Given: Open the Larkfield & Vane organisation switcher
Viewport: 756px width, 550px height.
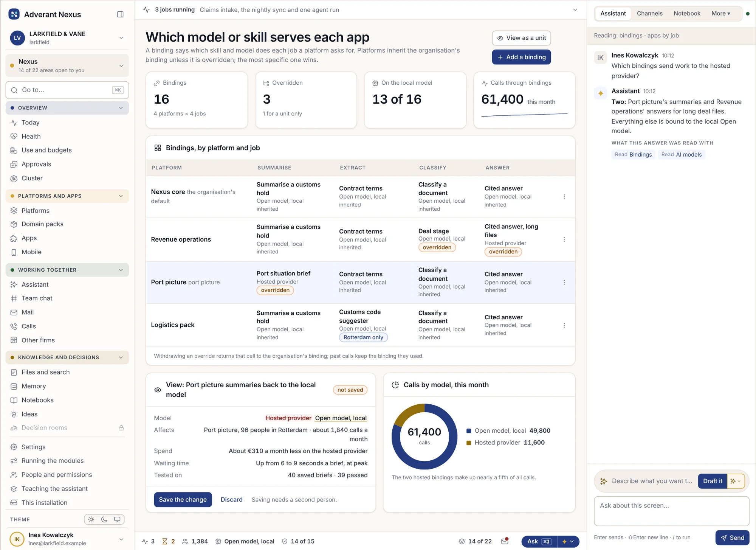Looking at the screenshot, I should coord(67,38).
